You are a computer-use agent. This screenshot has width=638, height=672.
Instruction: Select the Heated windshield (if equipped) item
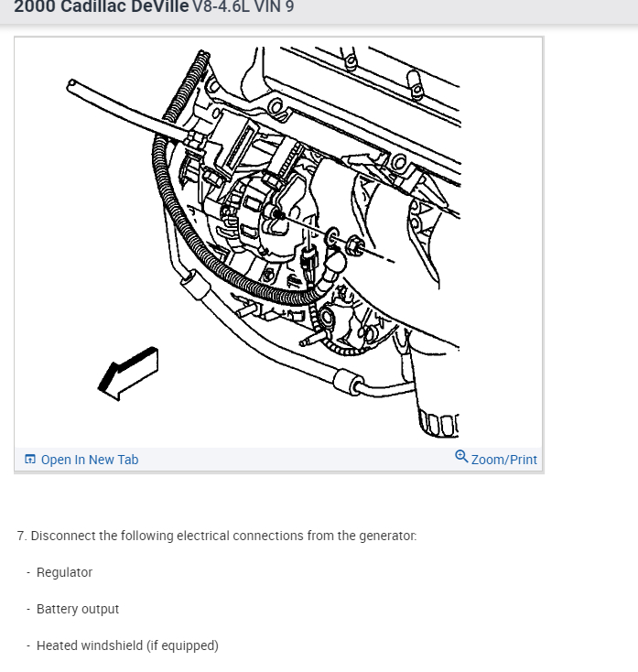127,645
